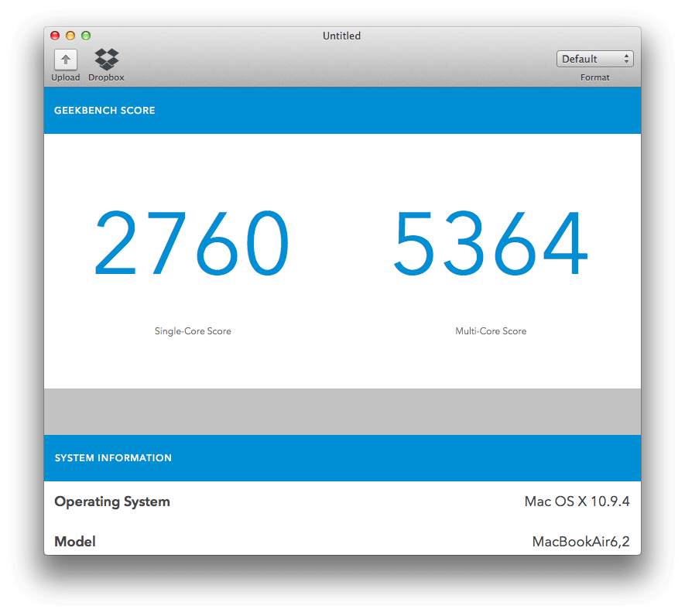Click the Single-Core Score label
685x616 pixels.
point(193,331)
